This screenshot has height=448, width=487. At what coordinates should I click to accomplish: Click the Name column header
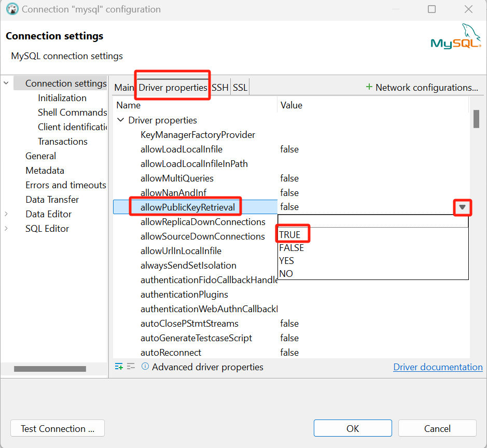(128, 105)
